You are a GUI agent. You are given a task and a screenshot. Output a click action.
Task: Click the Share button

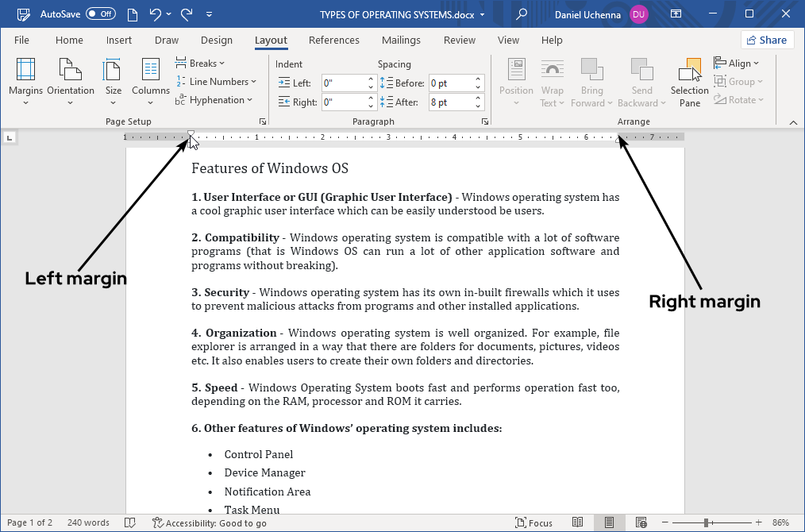(767, 40)
